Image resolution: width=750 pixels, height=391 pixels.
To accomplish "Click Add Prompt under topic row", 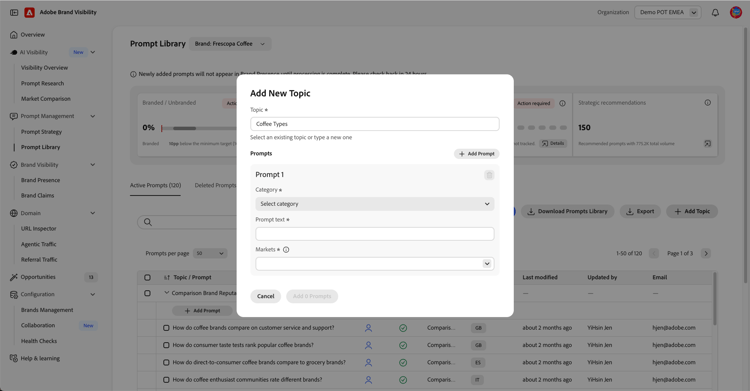I will tap(202, 311).
